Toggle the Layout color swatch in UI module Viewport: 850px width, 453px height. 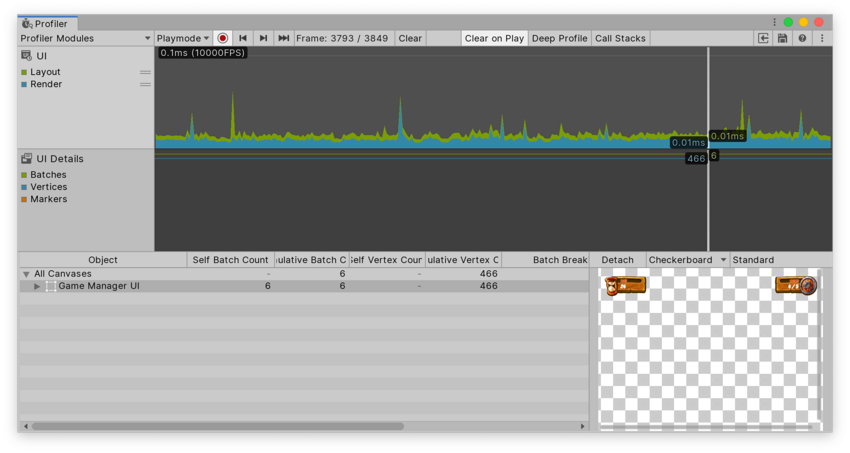(x=24, y=72)
